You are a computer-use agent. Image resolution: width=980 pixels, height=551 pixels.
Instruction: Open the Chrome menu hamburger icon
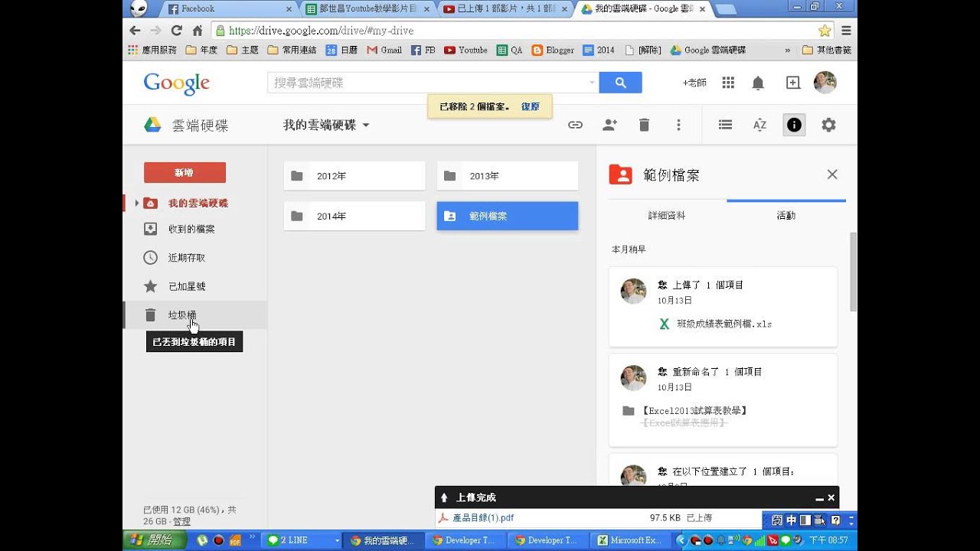(x=846, y=31)
